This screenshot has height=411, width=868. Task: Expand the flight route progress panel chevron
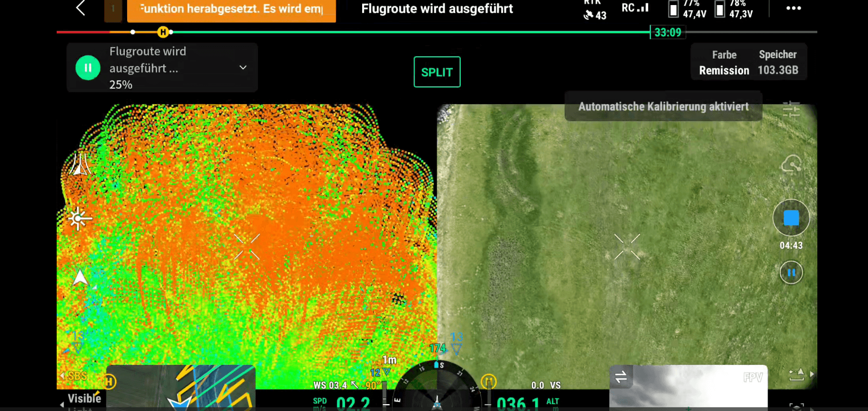(x=243, y=68)
